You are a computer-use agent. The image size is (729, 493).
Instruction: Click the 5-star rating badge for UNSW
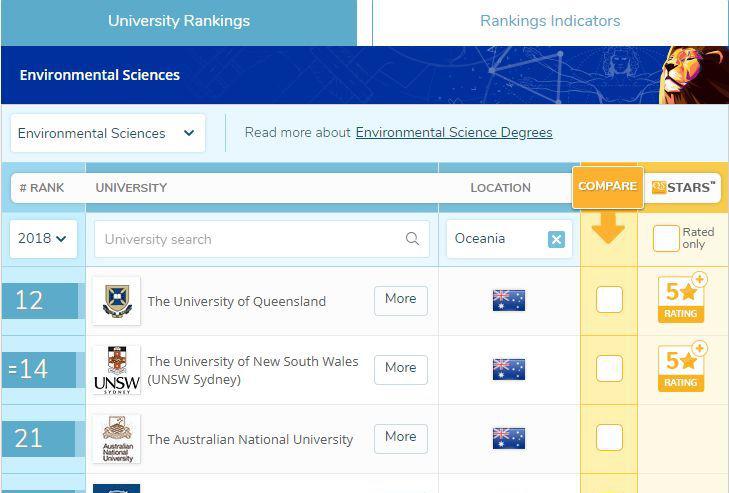[682, 368]
